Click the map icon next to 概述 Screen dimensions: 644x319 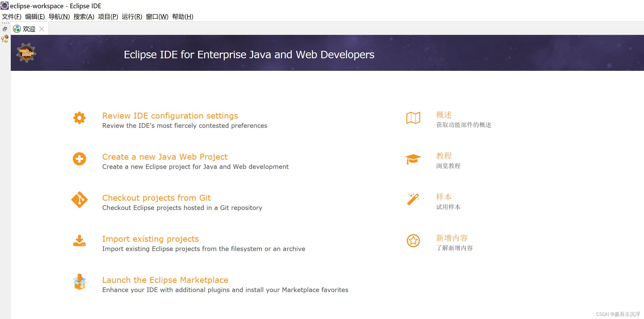coord(413,118)
